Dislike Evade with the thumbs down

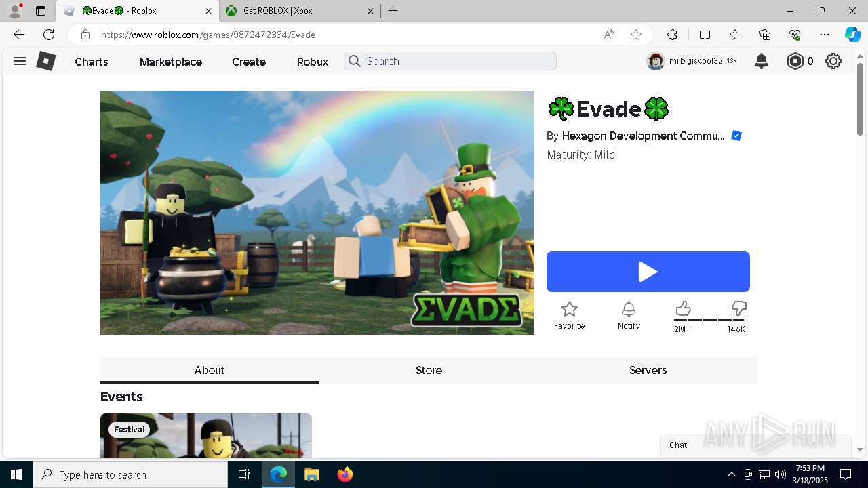[x=738, y=309]
